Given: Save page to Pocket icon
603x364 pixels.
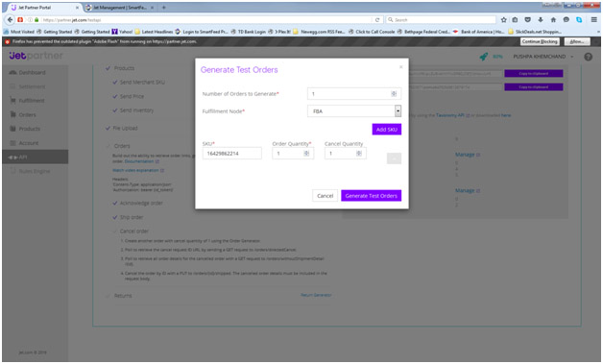Looking at the screenshot, I should click(528, 19).
